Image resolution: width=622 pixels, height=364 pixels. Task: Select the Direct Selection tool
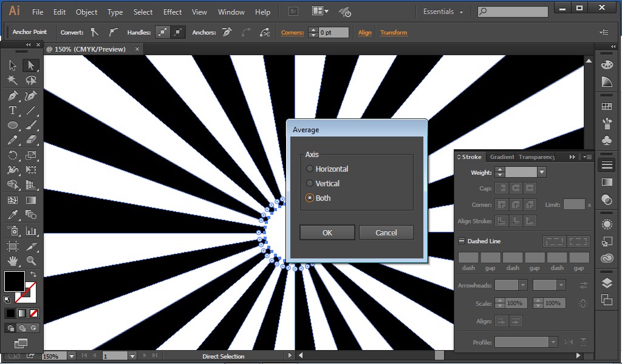pyautogui.click(x=32, y=65)
